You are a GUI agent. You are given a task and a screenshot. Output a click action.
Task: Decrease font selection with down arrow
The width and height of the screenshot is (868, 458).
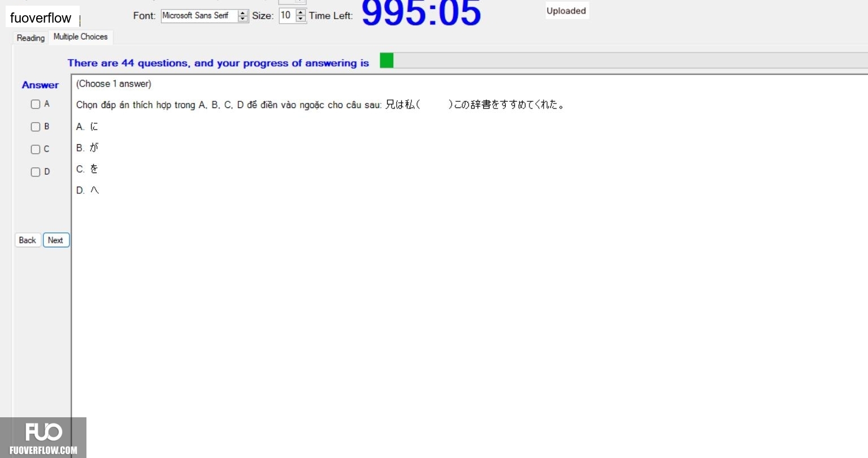click(x=243, y=19)
